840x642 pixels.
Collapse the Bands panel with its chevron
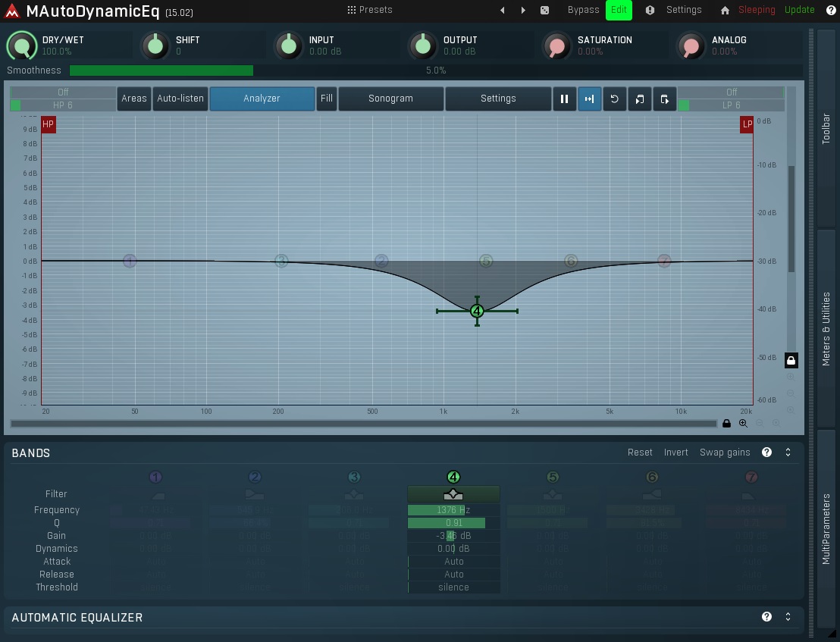coord(787,452)
